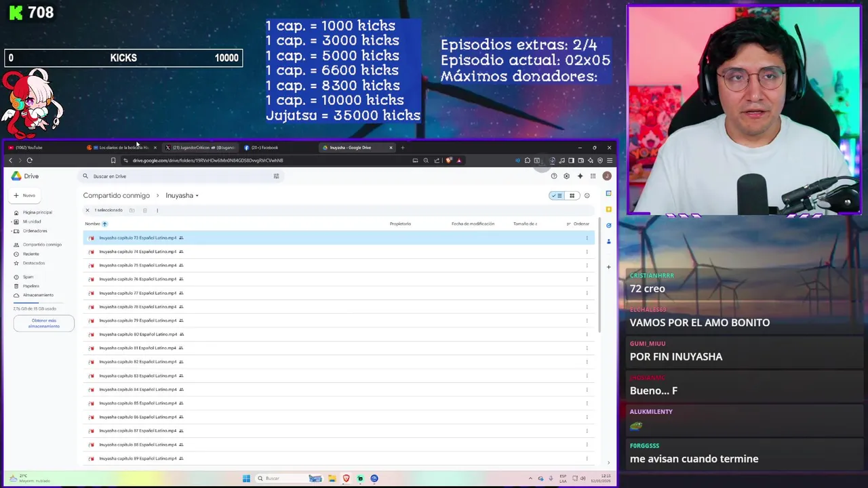Focus the Buscar en Drive search field
Image resolution: width=868 pixels, height=488 pixels.
point(181,176)
